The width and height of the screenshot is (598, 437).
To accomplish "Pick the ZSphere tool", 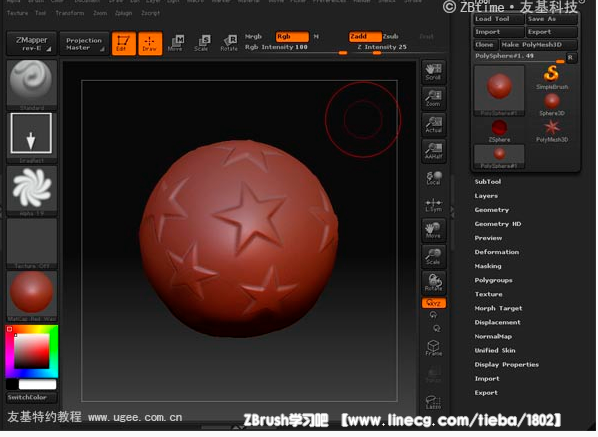I will [x=499, y=131].
